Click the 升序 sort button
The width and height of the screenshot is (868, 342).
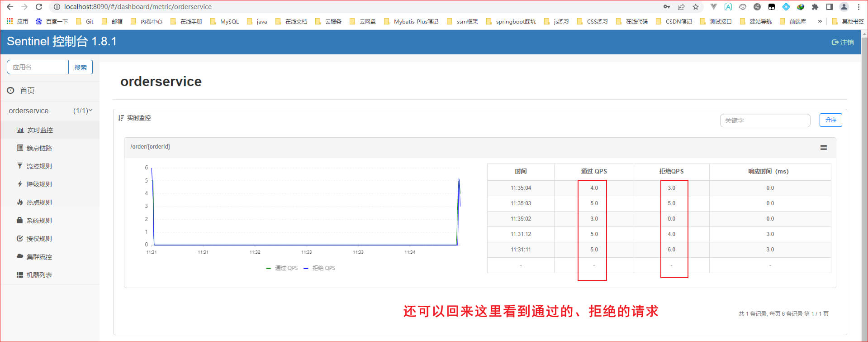click(830, 120)
